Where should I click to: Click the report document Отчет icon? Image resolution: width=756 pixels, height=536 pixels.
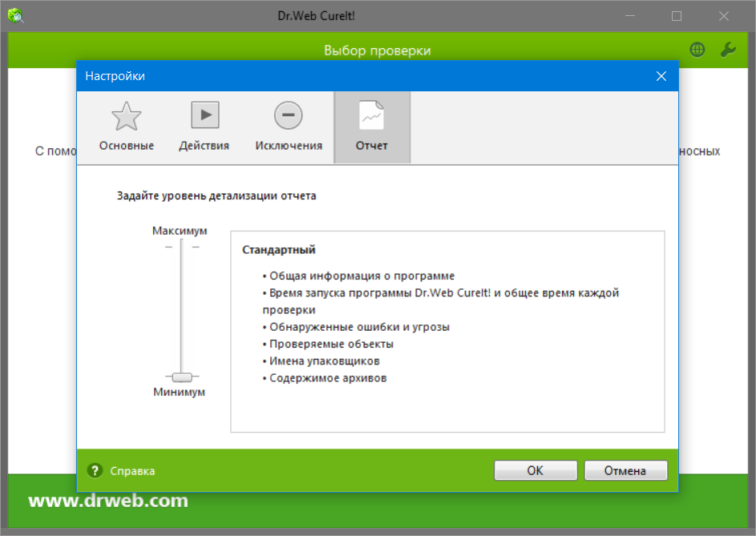click(x=372, y=115)
